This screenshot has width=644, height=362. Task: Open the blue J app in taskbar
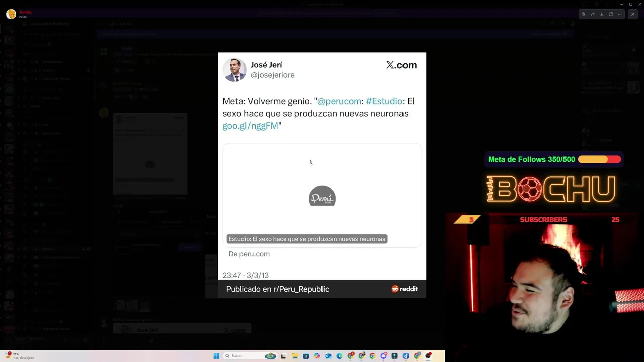pos(406,356)
